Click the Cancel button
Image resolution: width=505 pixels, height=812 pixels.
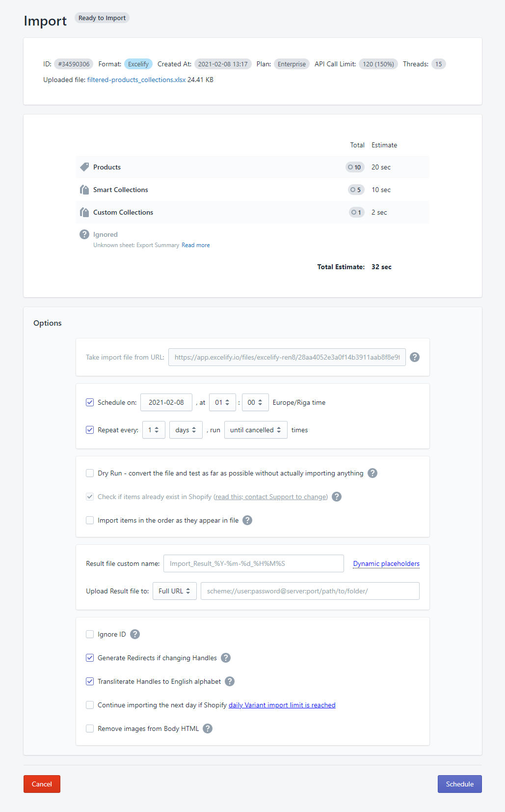42,784
